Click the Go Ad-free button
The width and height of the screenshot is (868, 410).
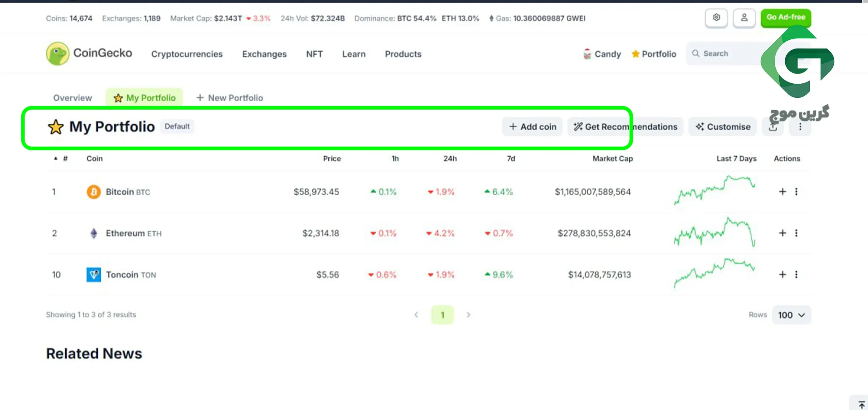(x=786, y=17)
